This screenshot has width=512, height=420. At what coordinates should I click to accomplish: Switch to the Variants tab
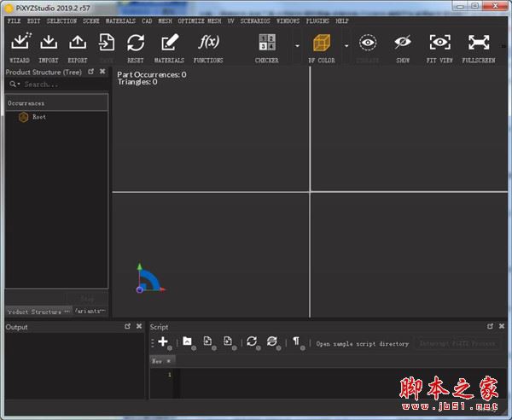click(x=90, y=312)
